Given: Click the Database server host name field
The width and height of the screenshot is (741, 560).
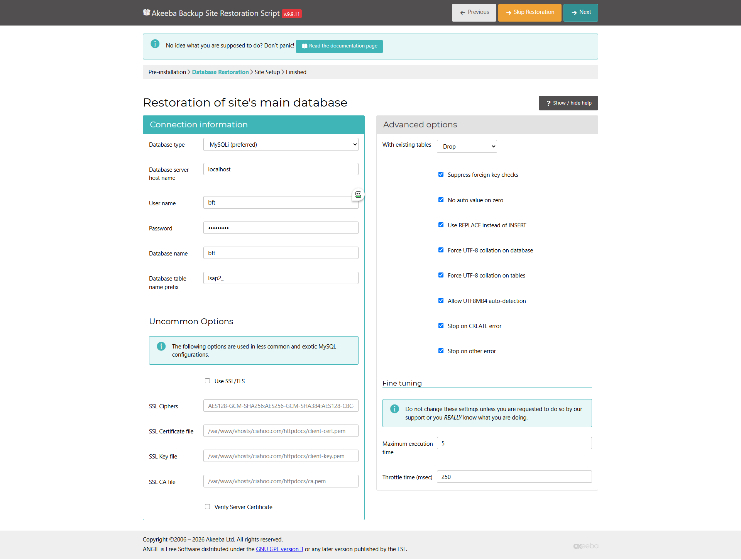Looking at the screenshot, I should click(x=281, y=169).
